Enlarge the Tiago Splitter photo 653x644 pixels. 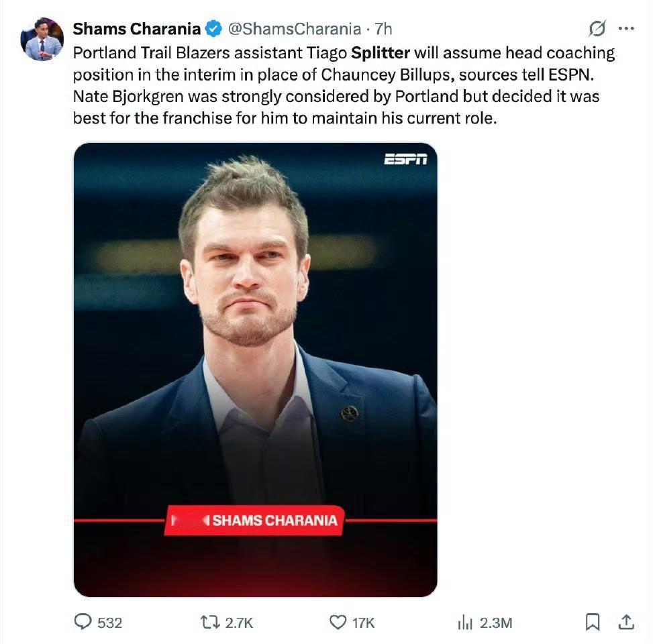tap(255, 335)
